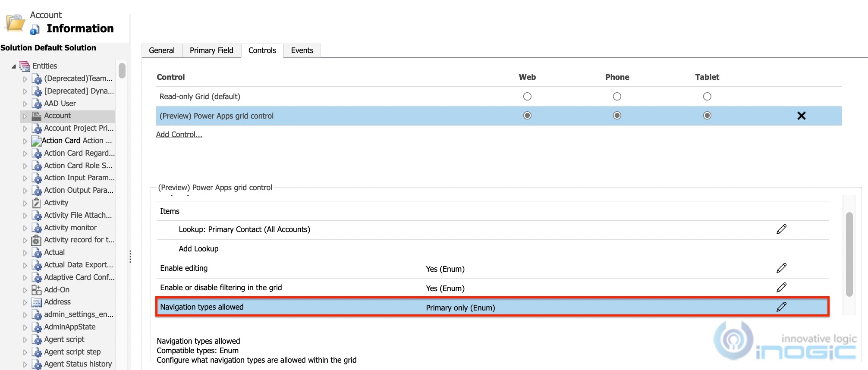This screenshot has width=868, height=370.
Task: Expand the Account tree node
Action: click(25, 116)
